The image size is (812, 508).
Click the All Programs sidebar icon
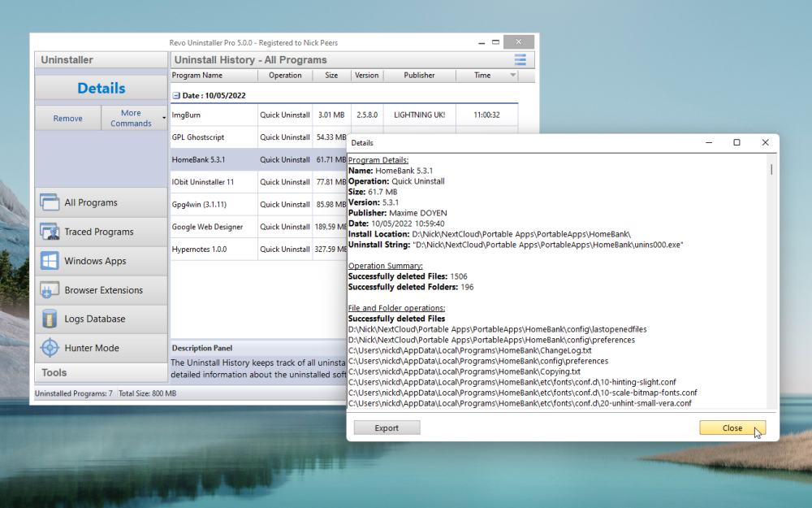(x=50, y=202)
